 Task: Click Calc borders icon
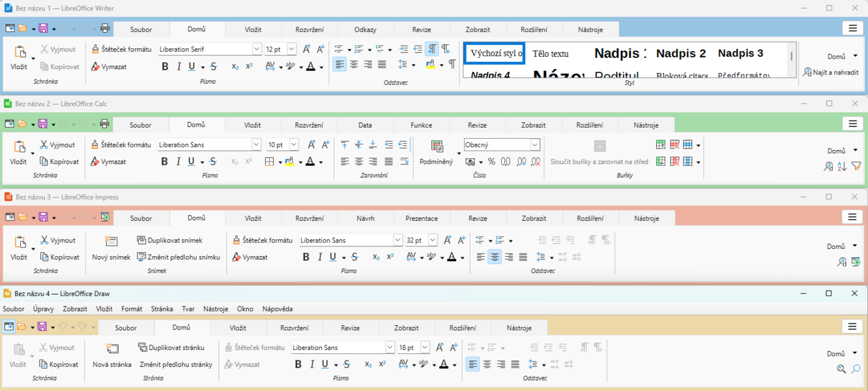(270, 162)
